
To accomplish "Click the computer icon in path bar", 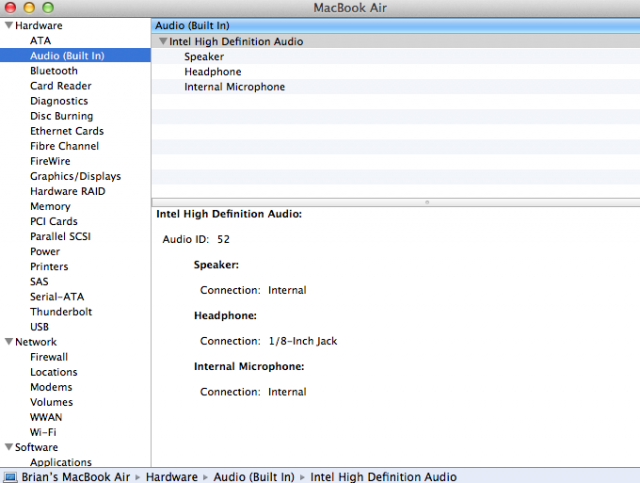I will click(10, 476).
